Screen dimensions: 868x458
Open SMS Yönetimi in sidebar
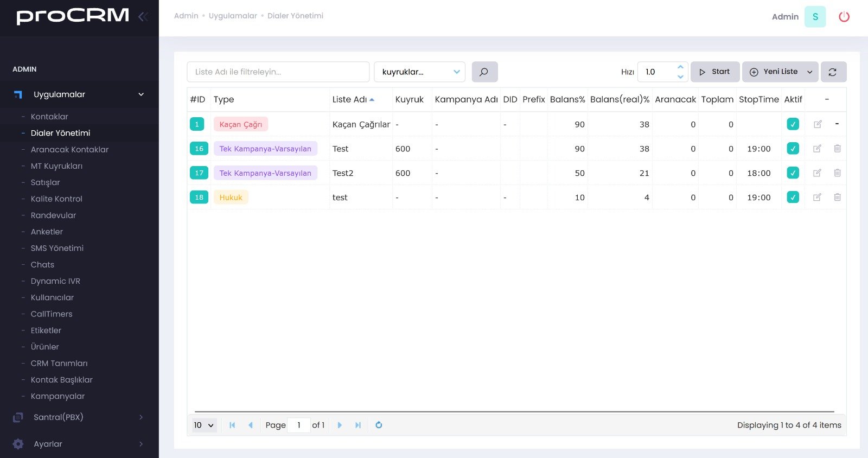pyautogui.click(x=57, y=248)
